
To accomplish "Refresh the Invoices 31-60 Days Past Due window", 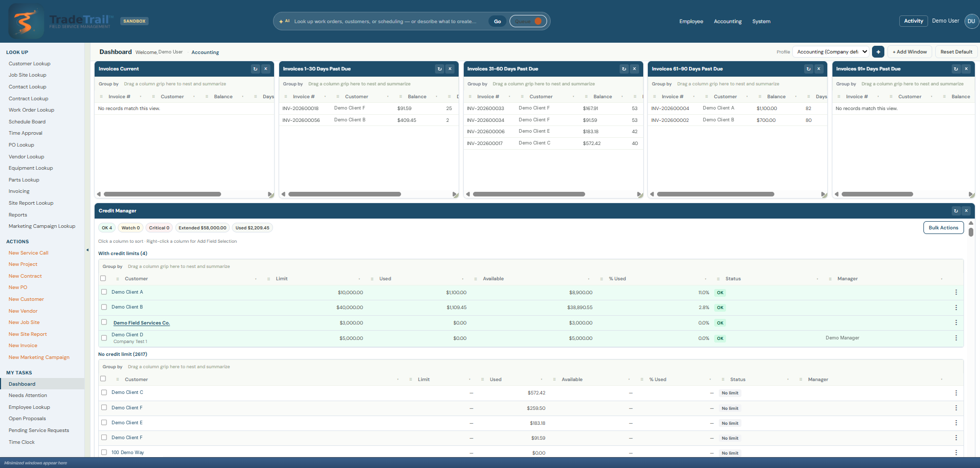I will 624,69.
